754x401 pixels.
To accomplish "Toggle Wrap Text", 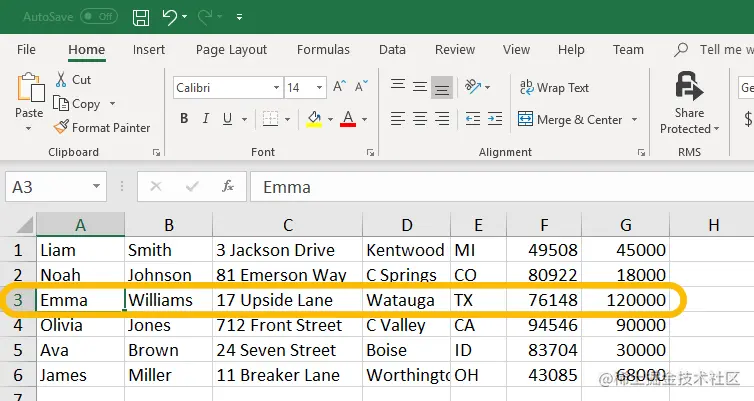I will click(x=554, y=88).
